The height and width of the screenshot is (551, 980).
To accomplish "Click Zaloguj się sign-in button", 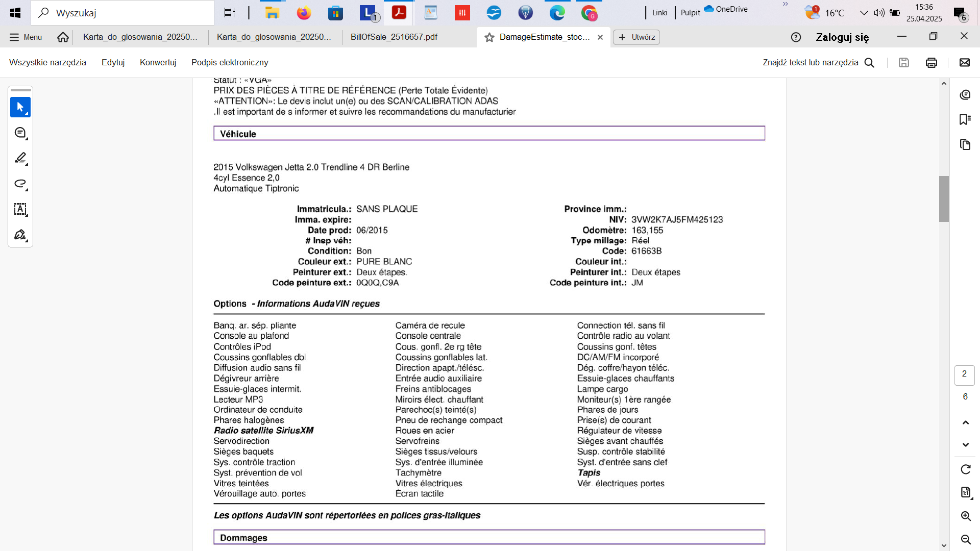I will [842, 37].
